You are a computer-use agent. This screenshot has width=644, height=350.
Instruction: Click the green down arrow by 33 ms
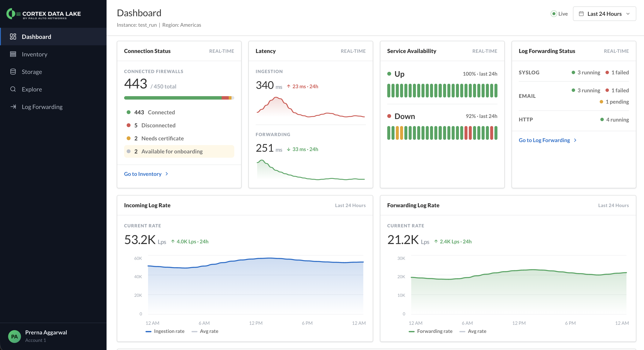tap(288, 149)
